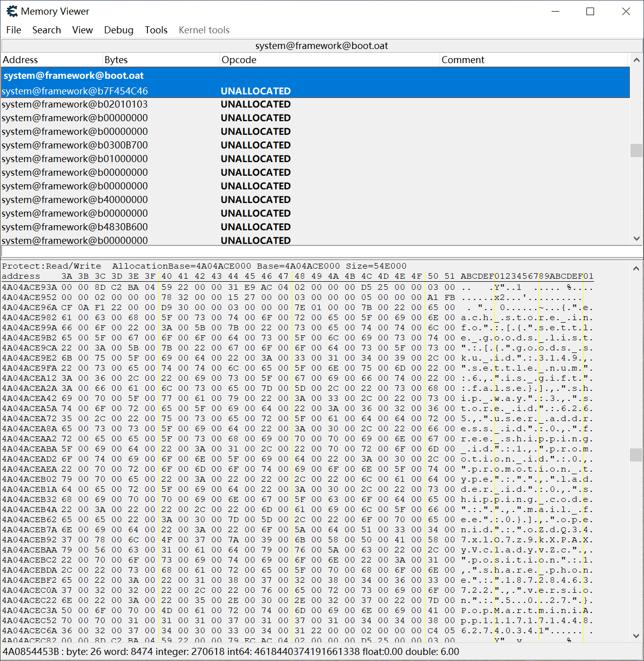The image size is (644, 661).
Task: Click the Bytes column header
Action: pyautogui.click(x=116, y=60)
